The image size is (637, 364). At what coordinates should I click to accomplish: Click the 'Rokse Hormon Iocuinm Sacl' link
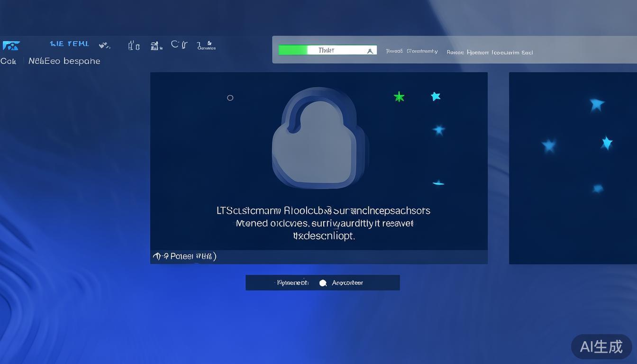[x=490, y=53]
